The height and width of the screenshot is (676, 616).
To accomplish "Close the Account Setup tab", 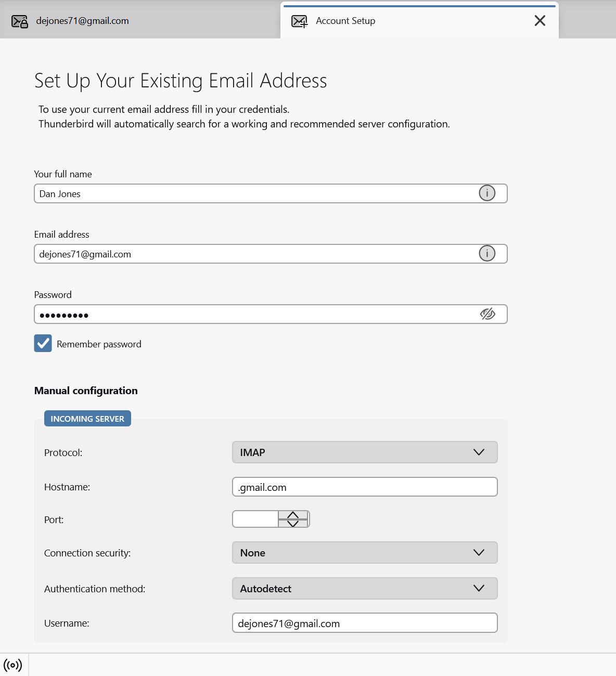I will tap(540, 21).
